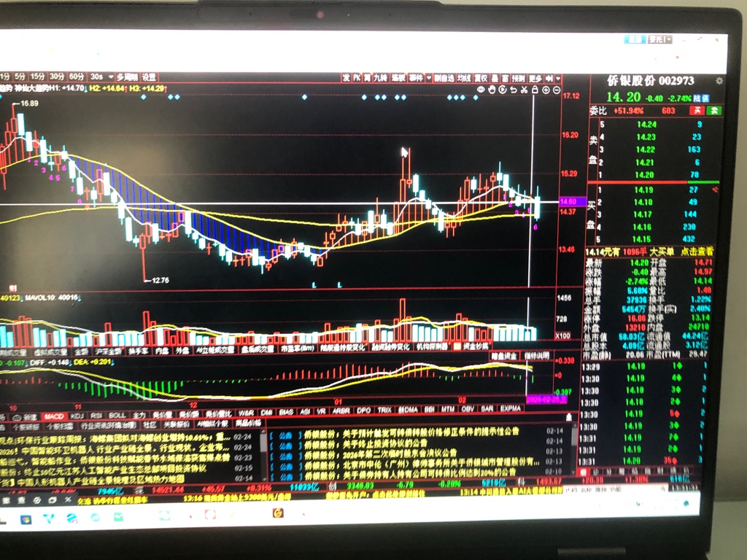Image resolution: width=747 pixels, height=560 pixels.
Task: Switch to the 5分 period
Action: 20,77
